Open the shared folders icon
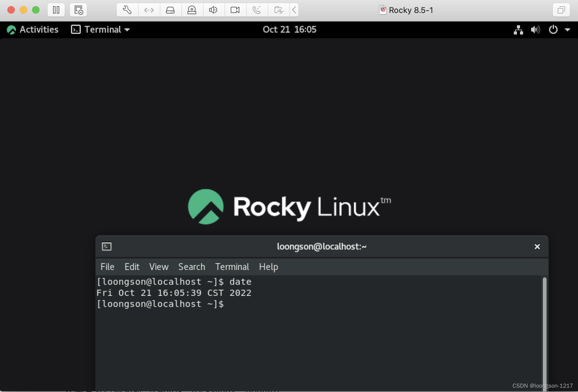 point(279,10)
